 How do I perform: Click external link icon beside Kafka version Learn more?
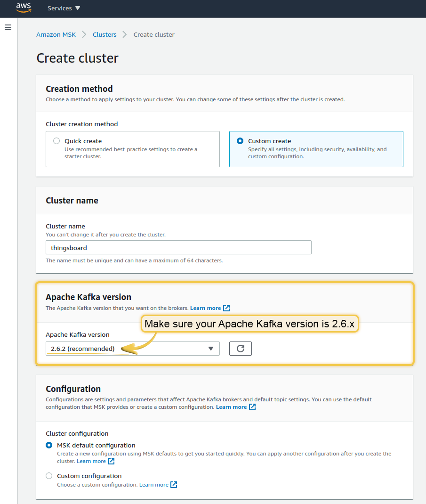click(226, 308)
